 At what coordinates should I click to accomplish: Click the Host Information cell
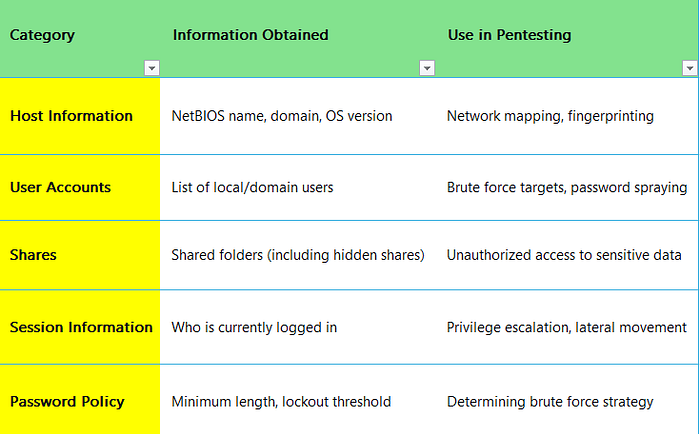(80, 116)
